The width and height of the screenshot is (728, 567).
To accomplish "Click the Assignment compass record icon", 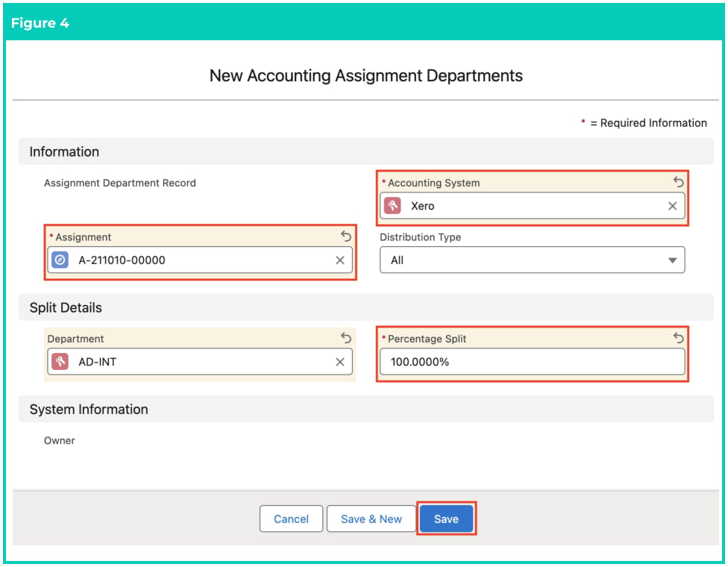I will coord(60,260).
